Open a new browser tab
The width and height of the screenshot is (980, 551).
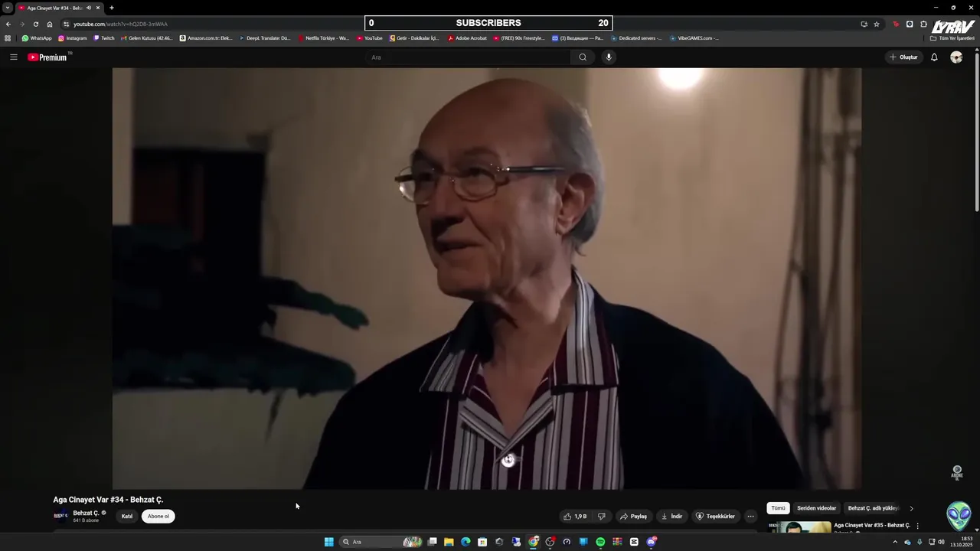click(x=112, y=8)
